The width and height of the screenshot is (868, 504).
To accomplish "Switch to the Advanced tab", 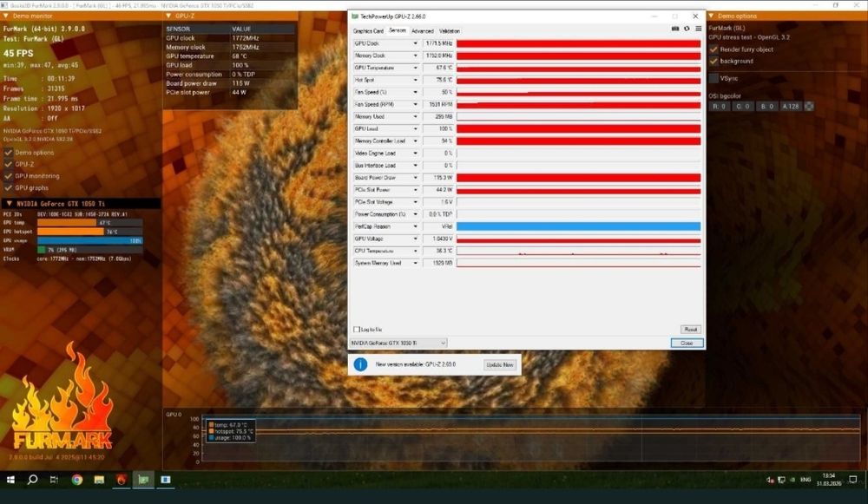I will coord(423,31).
